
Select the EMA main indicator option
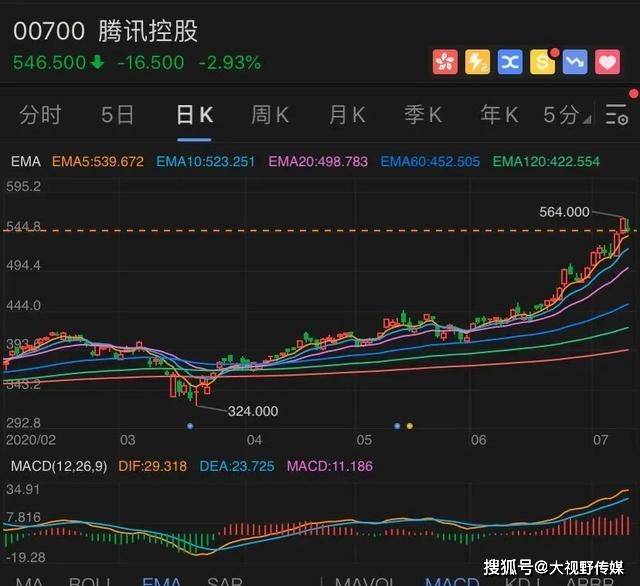click(x=162, y=581)
